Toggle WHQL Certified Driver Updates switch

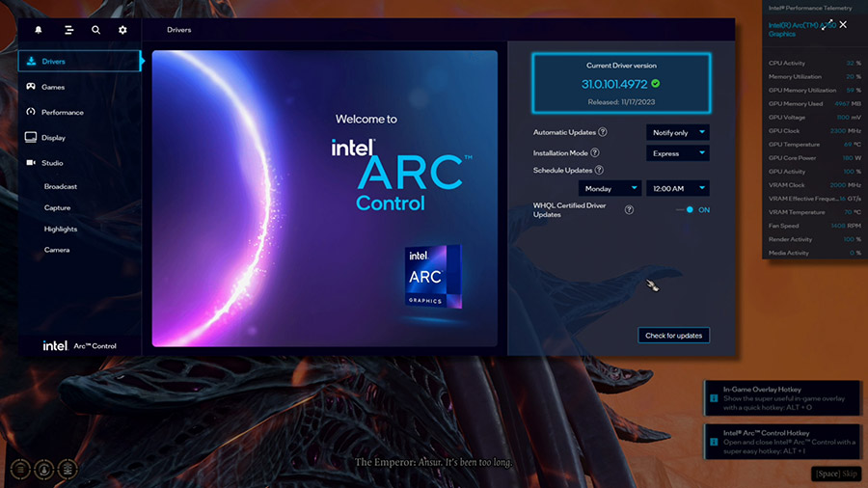pos(685,209)
